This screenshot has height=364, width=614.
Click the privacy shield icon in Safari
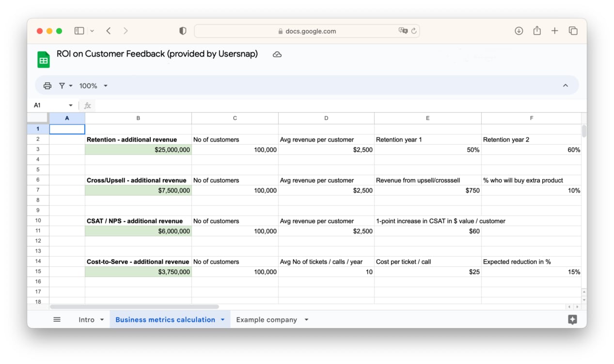(x=182, y=31)
